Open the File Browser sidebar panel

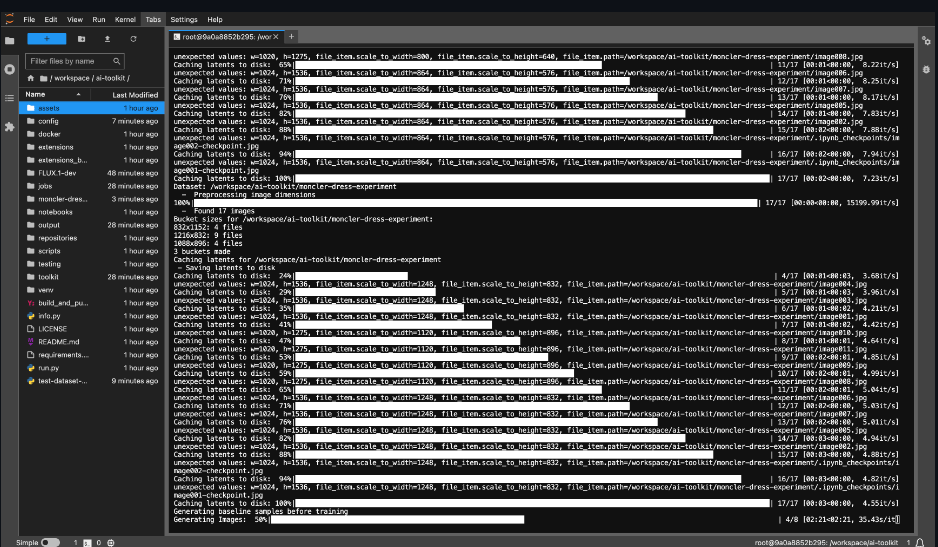[10, 41]
